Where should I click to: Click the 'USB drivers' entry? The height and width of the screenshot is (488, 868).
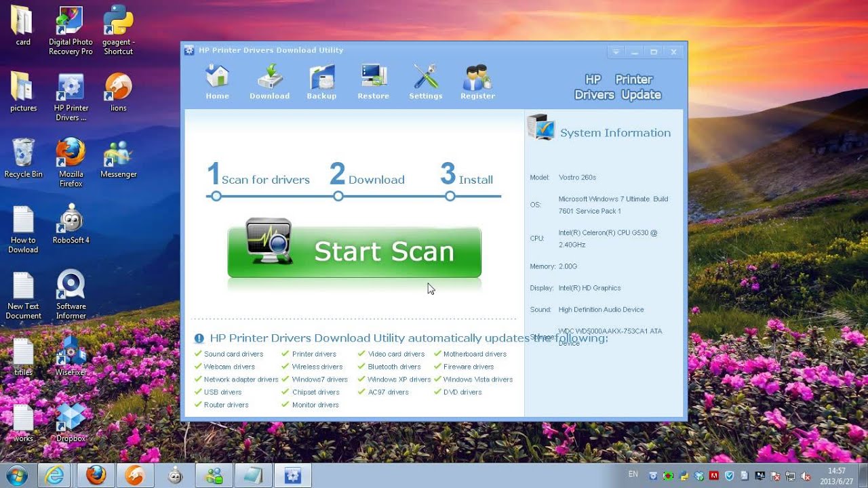pyautogui.click(x=222, y=392)
